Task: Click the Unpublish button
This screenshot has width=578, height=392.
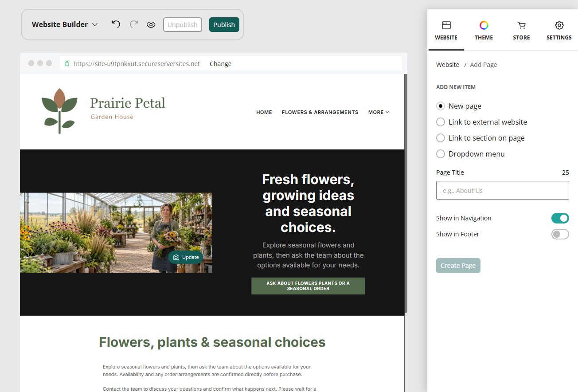Action: click(183, 25)
